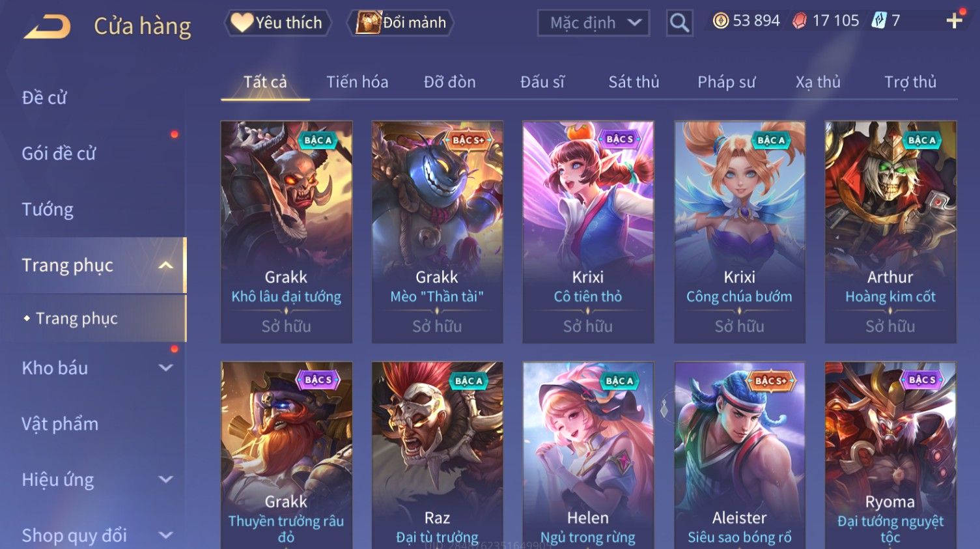Image resolution: width=980 pixels, height=549 pixels.
Task: Select Arthur Hoàng kim cốt skin card
Action: (890, 232)
